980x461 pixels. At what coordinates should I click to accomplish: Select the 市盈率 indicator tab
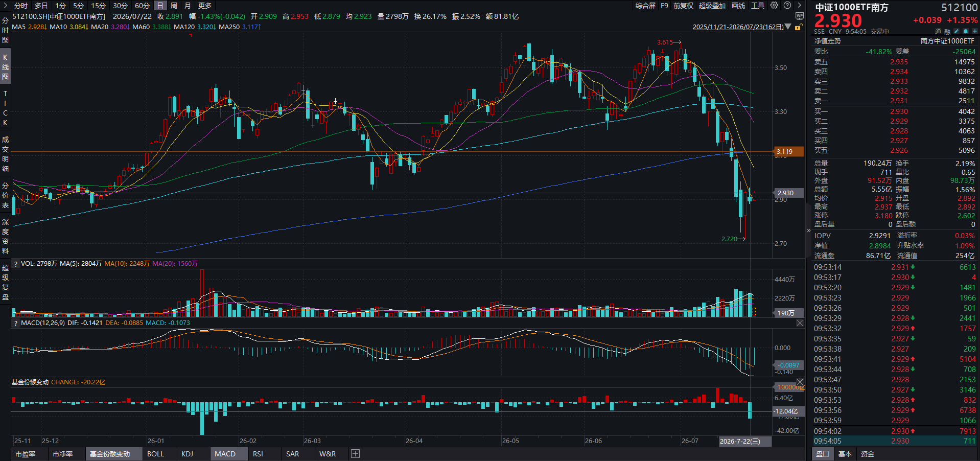click(26, 454)
